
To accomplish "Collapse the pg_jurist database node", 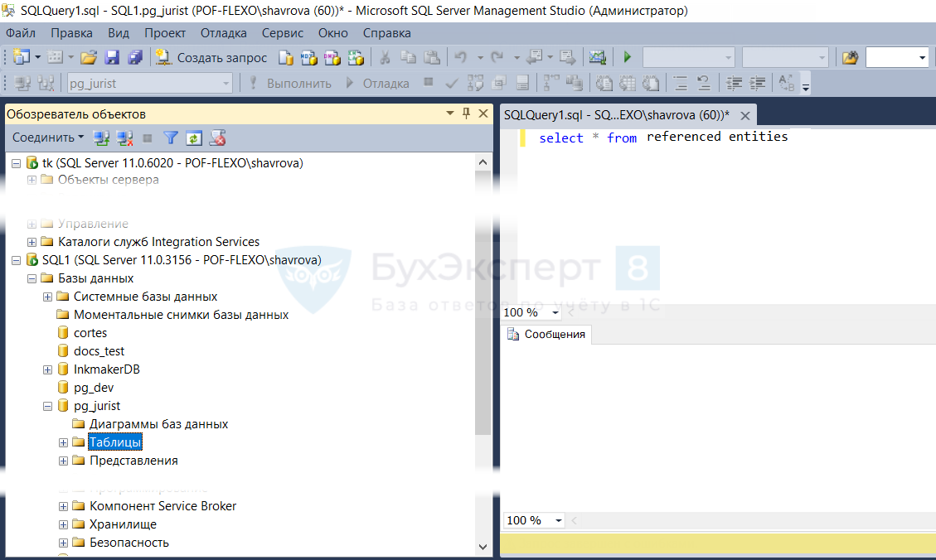I will coord(48,406).
